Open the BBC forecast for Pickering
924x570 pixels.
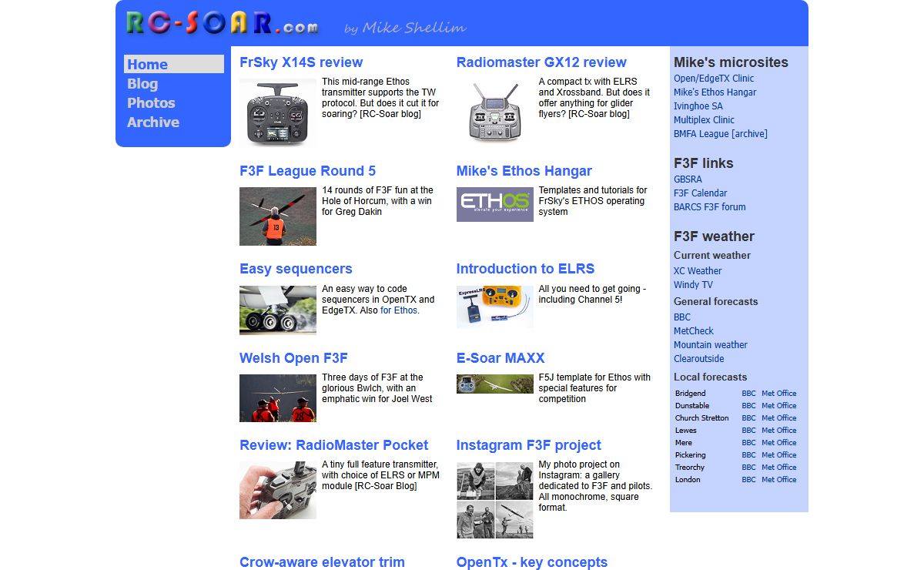749,455
